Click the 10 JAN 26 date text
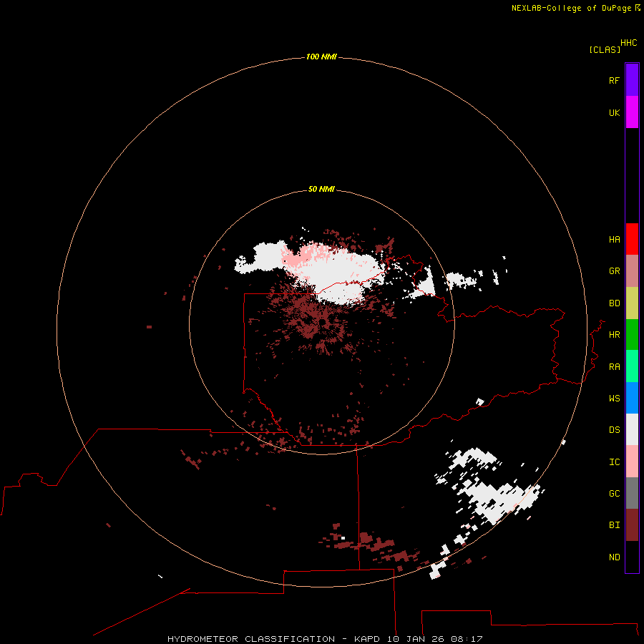This screenshot has width=644, height=644. pyautogui.click(x=416, y=639)
